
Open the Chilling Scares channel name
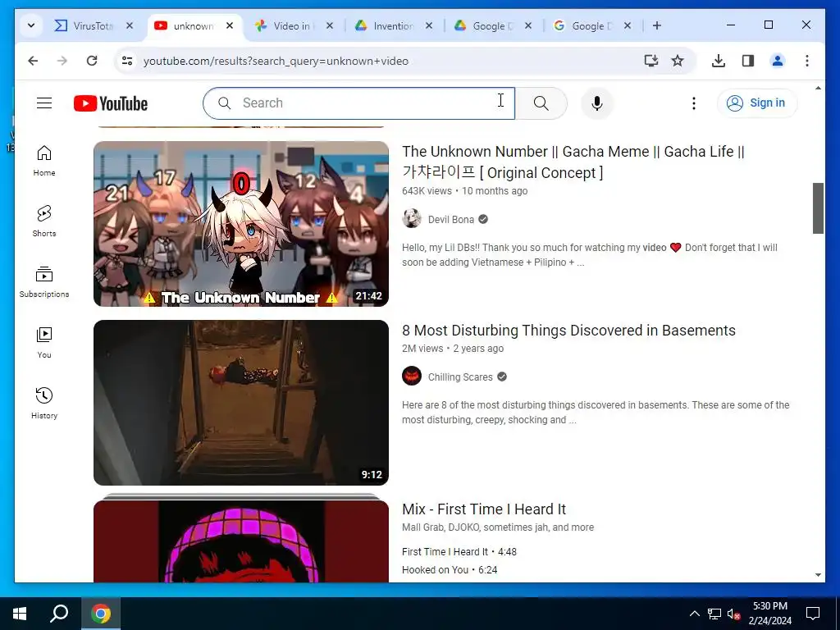click(x=460, y=377)
